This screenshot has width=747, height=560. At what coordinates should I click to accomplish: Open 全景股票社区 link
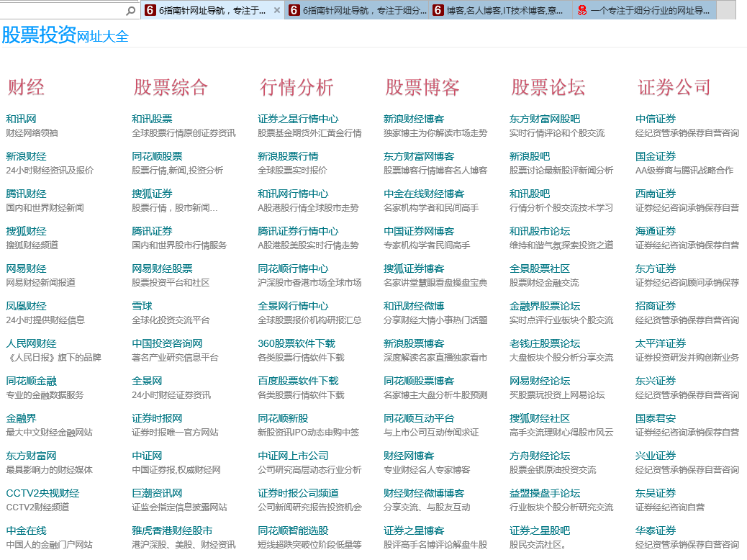tap(540, 268)
